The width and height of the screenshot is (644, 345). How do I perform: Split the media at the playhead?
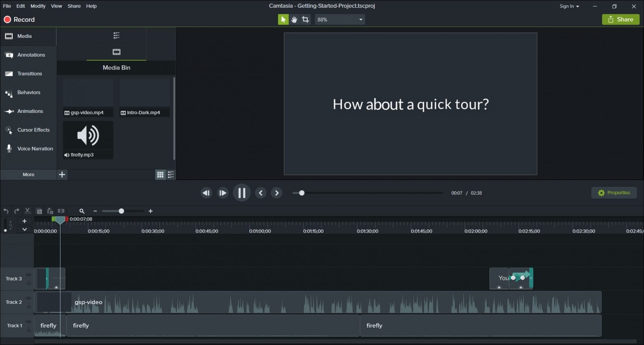[61, 211]
